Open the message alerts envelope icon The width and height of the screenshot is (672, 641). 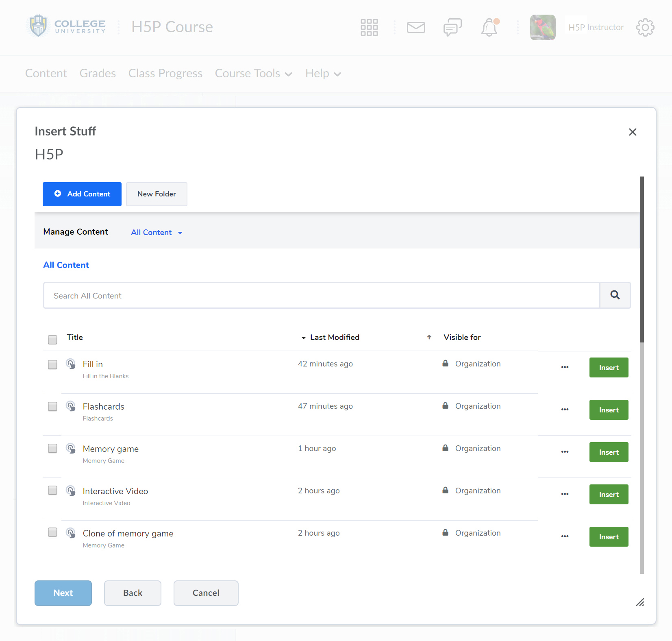(416, 27)
